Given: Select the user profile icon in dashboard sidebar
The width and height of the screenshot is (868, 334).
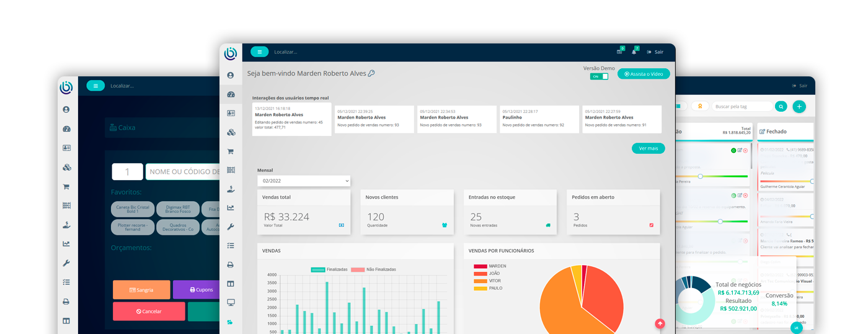Looking at the screenshot, I should coord(231,75).
